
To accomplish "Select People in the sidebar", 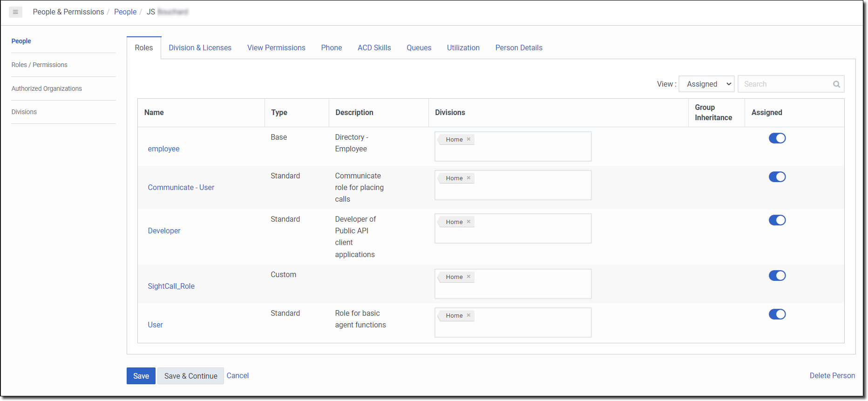I will 21,41.
